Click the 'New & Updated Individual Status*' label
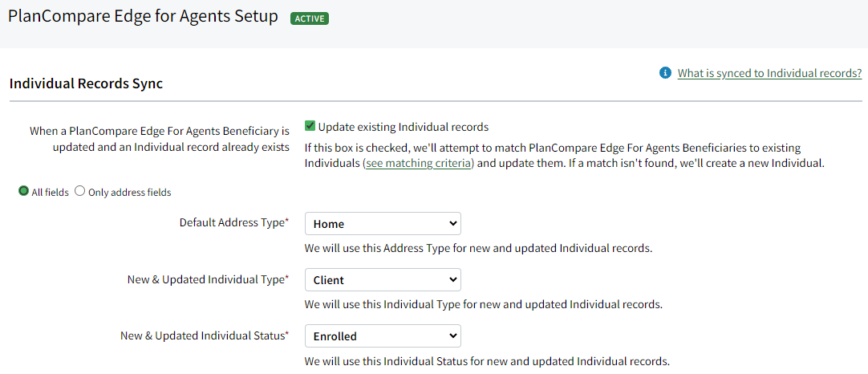 pyautogui.click(x=205, y=335)
